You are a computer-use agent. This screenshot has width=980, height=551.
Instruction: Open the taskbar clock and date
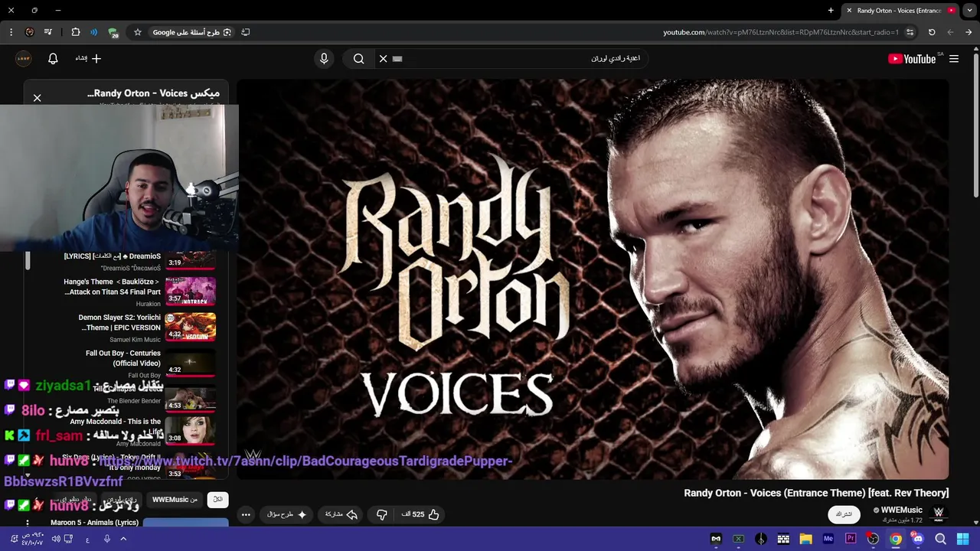pyautogui.click(x=31, y=539)
